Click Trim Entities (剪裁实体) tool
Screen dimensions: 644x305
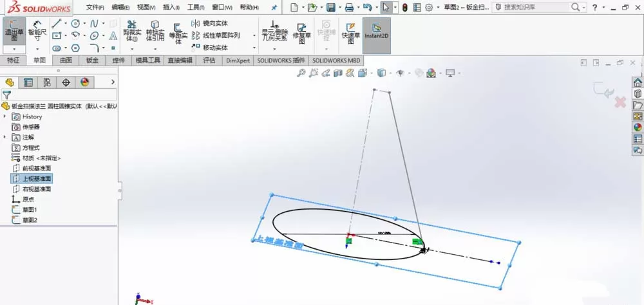[132, 32]
